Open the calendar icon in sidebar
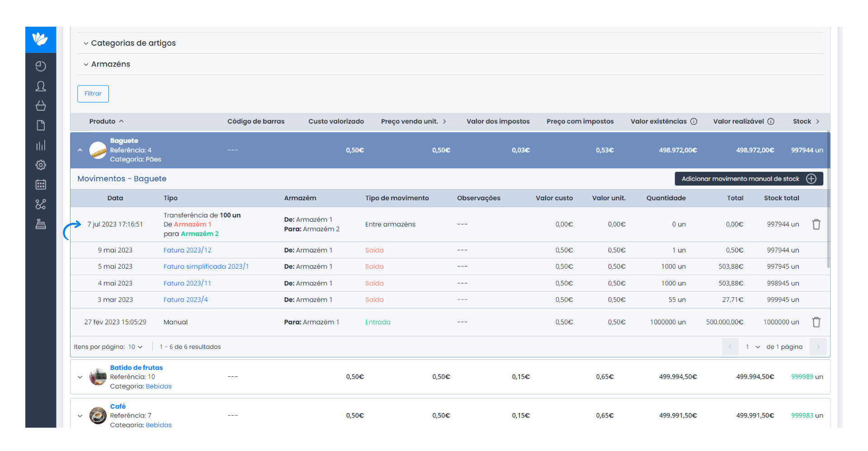Screen dimensions: 868x451 [41, 185]
